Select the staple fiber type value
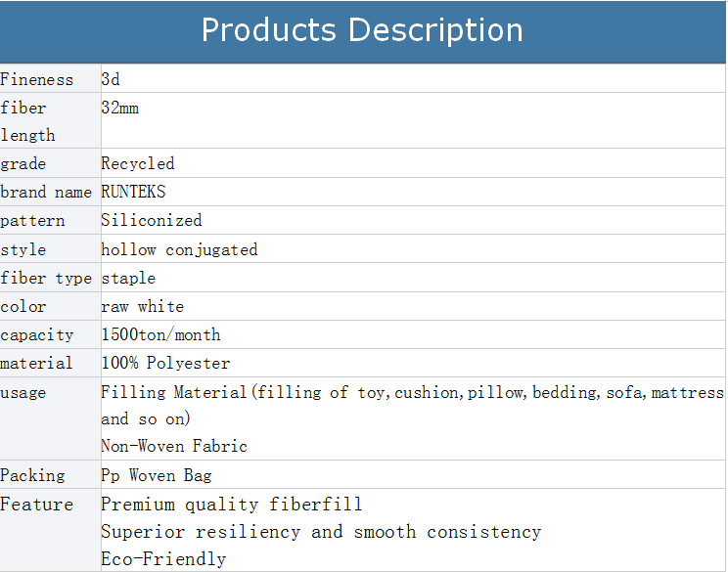Screen dimensions: 728x572 click(x=128, y=279)
